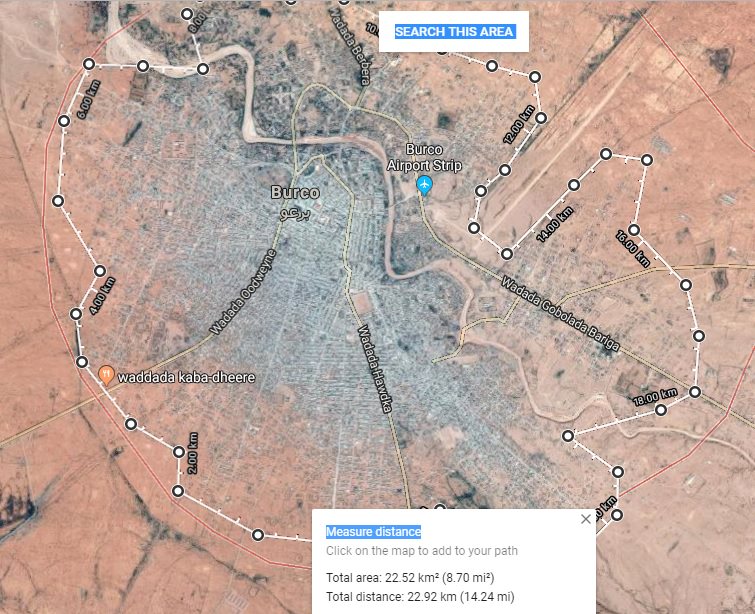Click the Wadada Oodweyne road label
This screenshot has width=755, height=614.
pyautogui.click(x=244, y=292)
